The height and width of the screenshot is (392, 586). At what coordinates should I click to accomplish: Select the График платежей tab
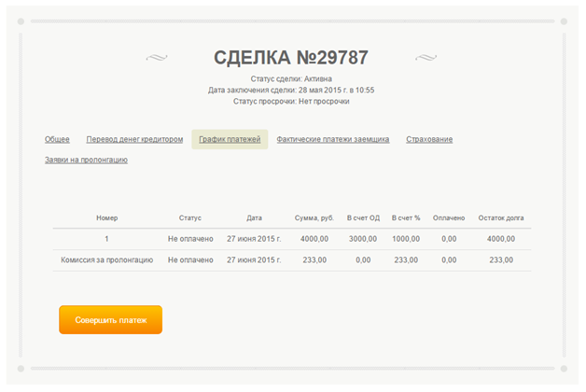tap(230, 139)
